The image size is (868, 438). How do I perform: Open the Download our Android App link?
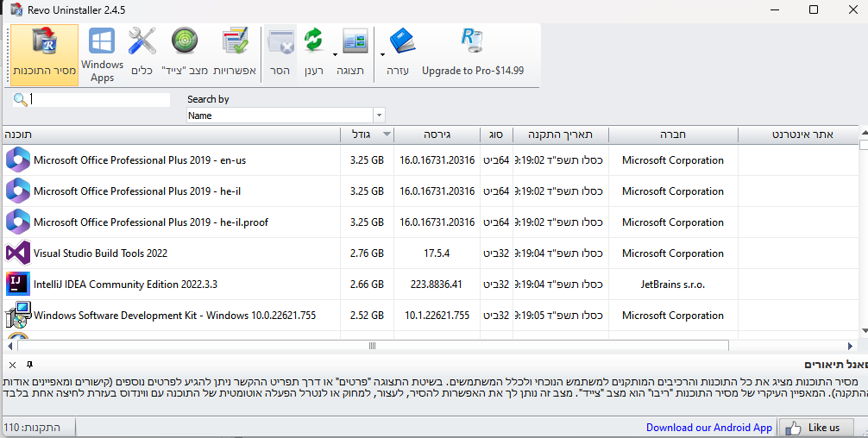[x=709, y=428]
